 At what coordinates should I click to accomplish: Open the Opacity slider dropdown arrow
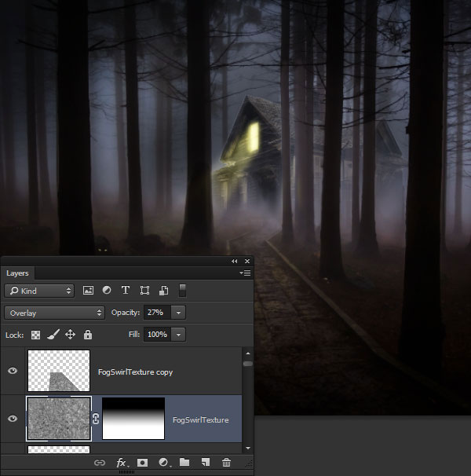tap(178, 313)
